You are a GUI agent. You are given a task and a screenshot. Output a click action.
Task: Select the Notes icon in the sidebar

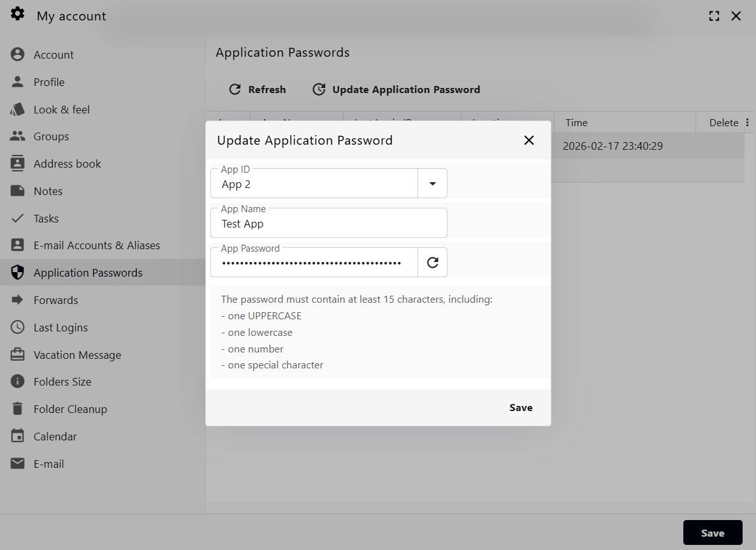click(x=17, y=191)
